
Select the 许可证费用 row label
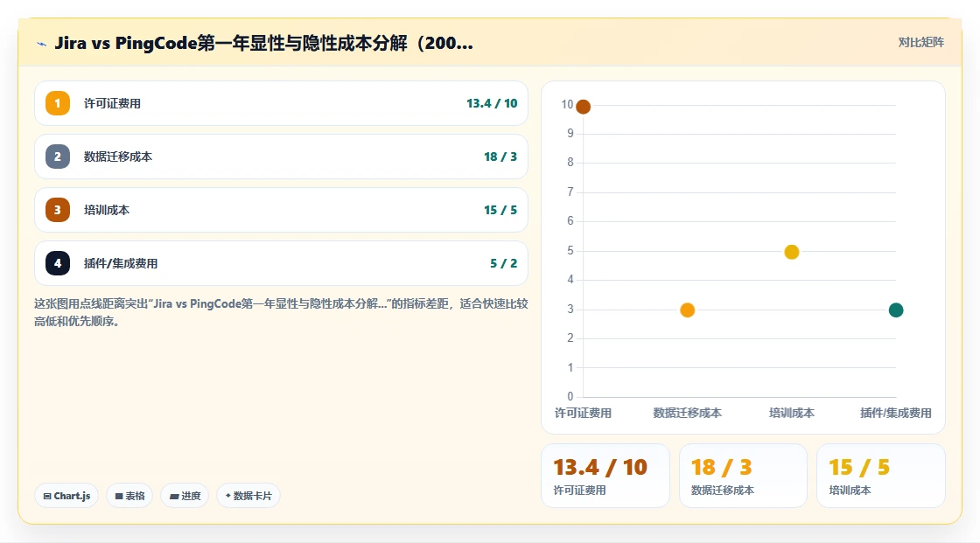pos(113,104)
